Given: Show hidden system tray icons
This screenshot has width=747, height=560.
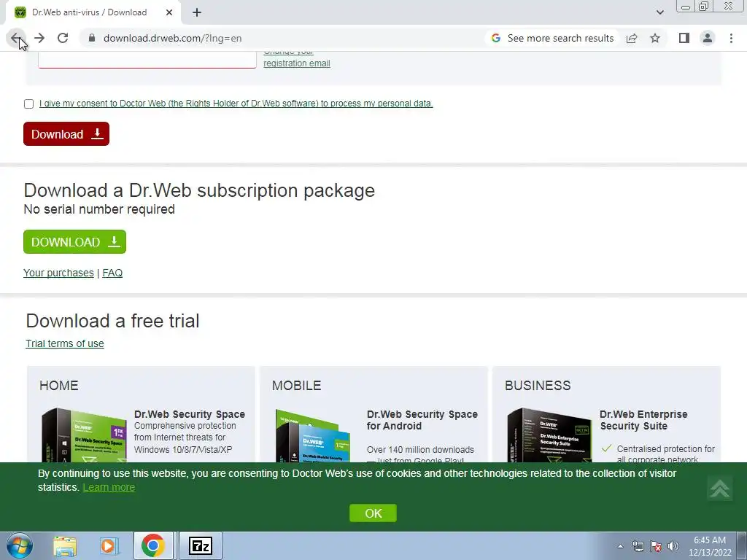Looking at the screenshot, I should tap(620, 546).
